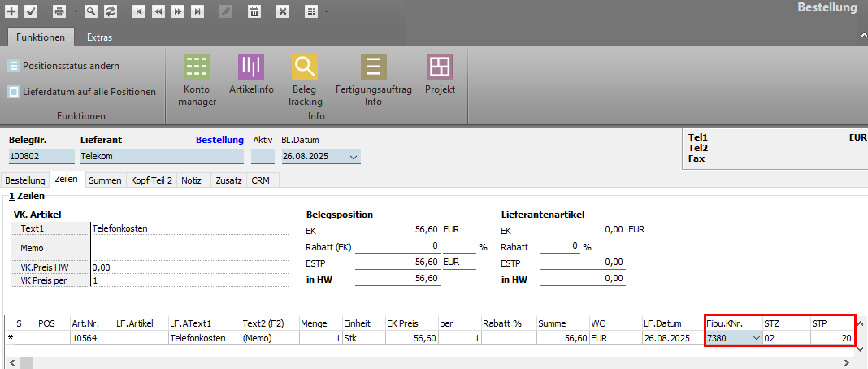
Task: Open the Zusatz tab
Action: (x=228, y=180)
